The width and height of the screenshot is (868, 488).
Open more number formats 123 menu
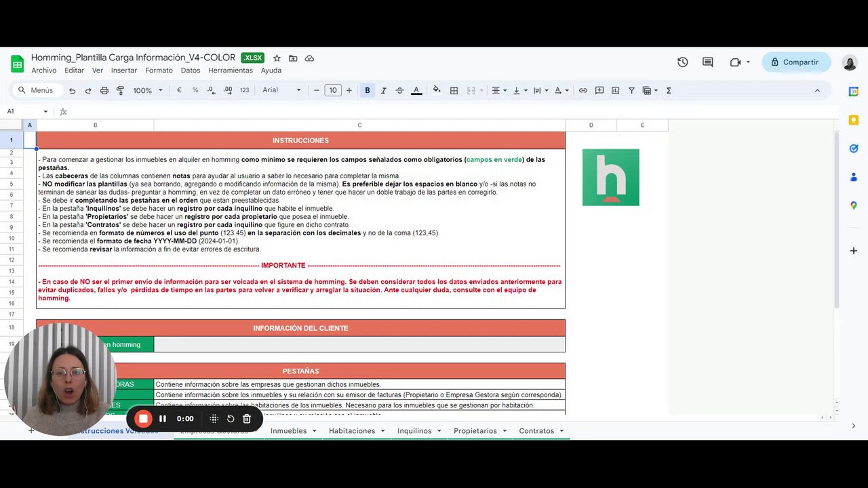pos(245,90)
